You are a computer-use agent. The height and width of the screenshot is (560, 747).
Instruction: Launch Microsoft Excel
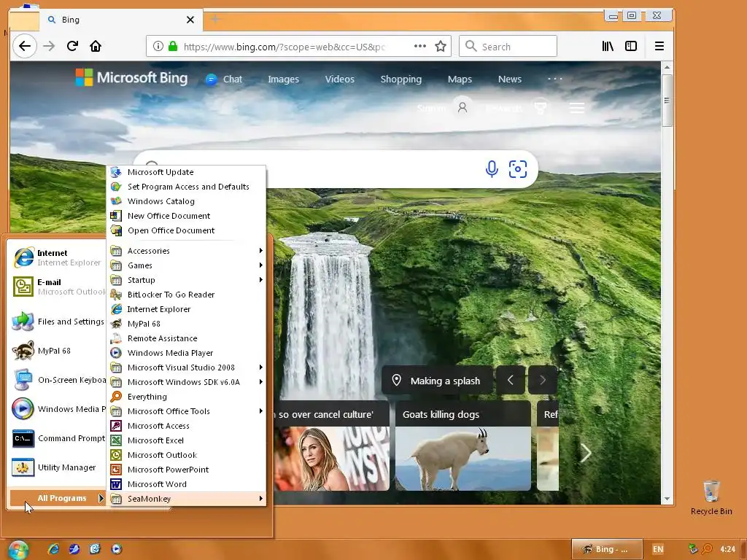[x=186, y=440]
